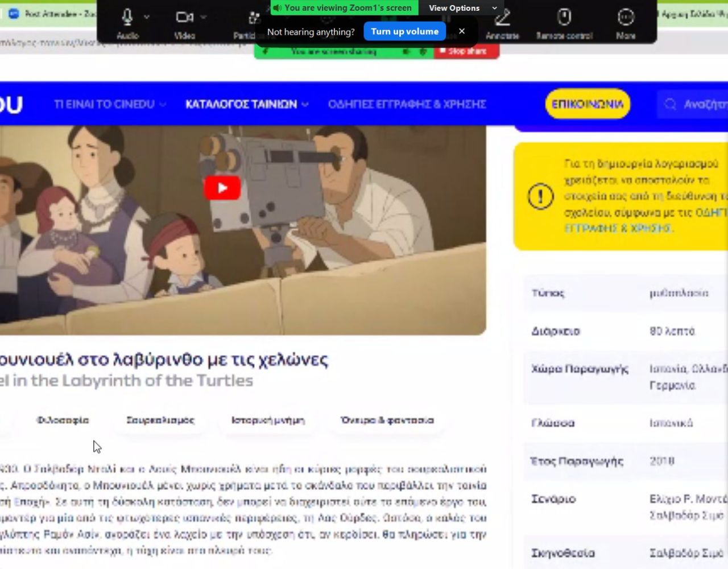Viewport: 728px width, 569px height.
Task: Open the Participants panel icon
Action: click(x=254, y=19)
